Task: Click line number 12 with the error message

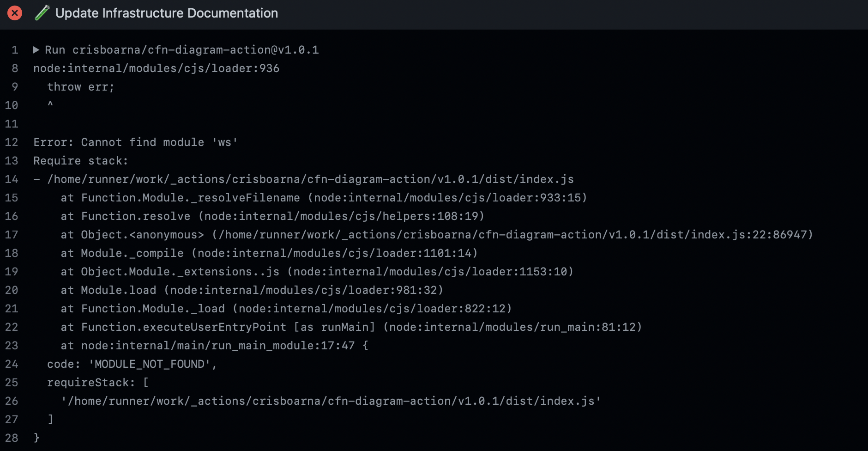Action: [x=12, y=142]
